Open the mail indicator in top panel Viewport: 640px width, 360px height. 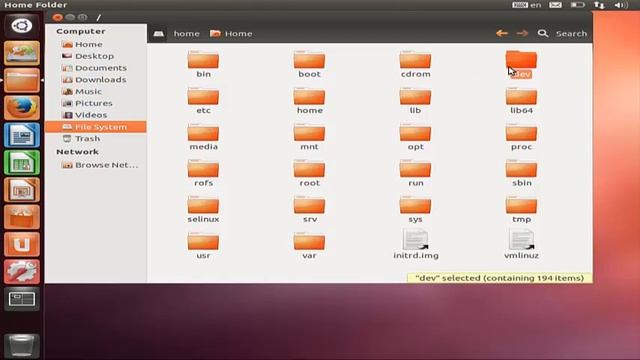pos(555,5)
